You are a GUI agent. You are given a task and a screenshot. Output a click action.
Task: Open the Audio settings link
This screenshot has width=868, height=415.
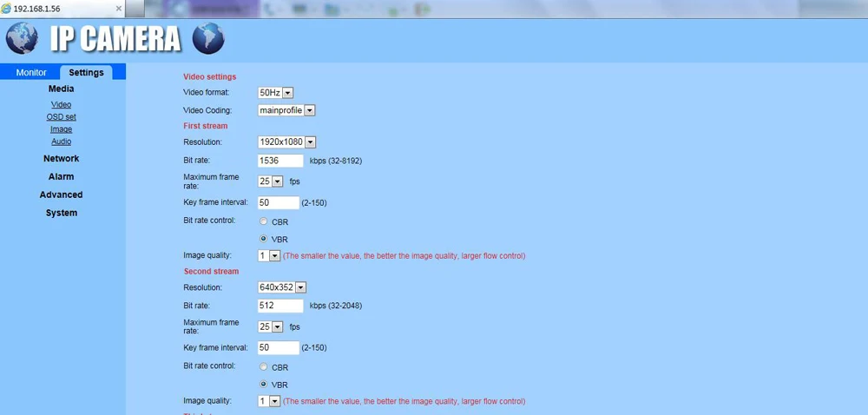point(62,142)
